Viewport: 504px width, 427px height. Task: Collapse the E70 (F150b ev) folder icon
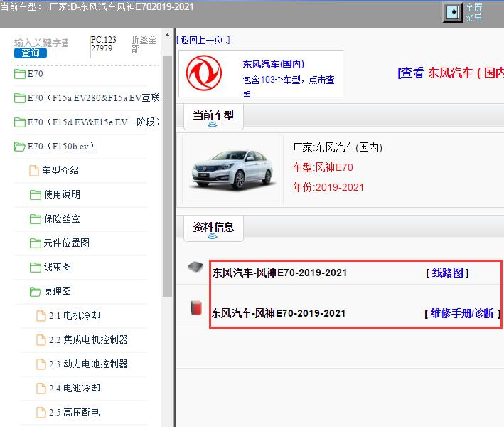click(x=20, y=147)
